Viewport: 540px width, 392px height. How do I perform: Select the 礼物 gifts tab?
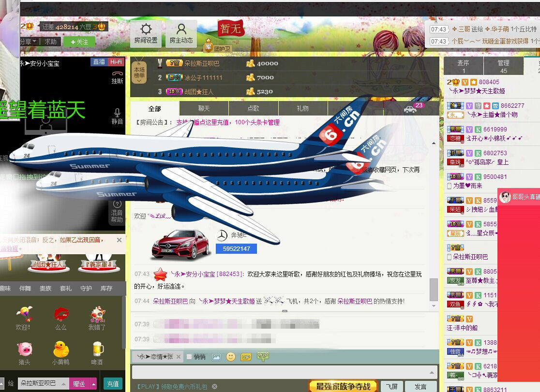point(303,108)
